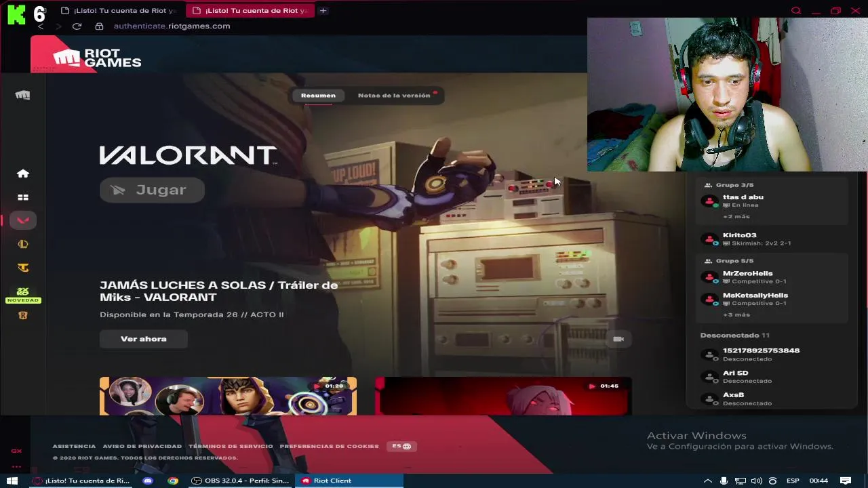Play the 01:45 video thumbnail
Viewport: 868px width, 488px height.
[503, 396]
